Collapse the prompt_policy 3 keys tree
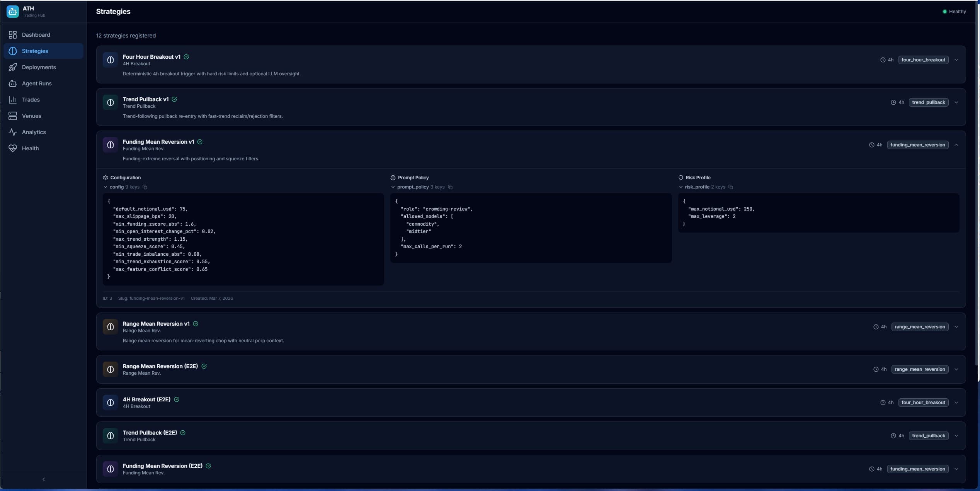 click(x=393, y=187)
